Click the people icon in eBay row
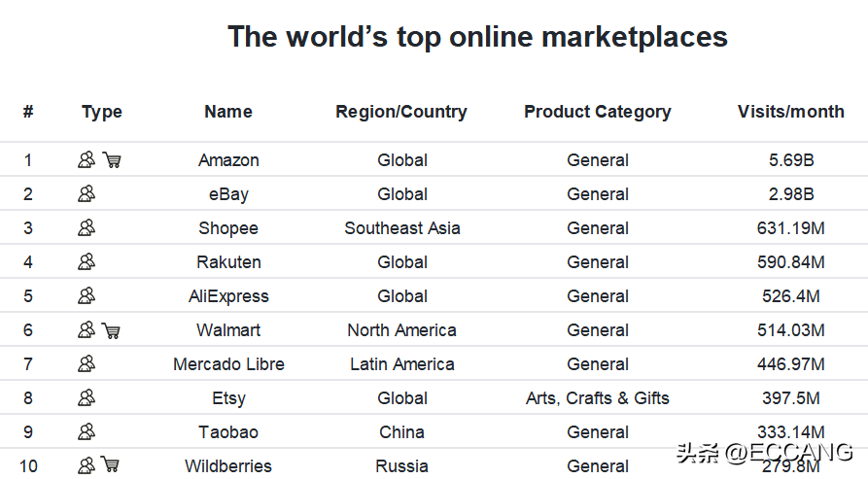Image resolution: width=868 pixels, height=479 pixels. click(x=87, y=193)
